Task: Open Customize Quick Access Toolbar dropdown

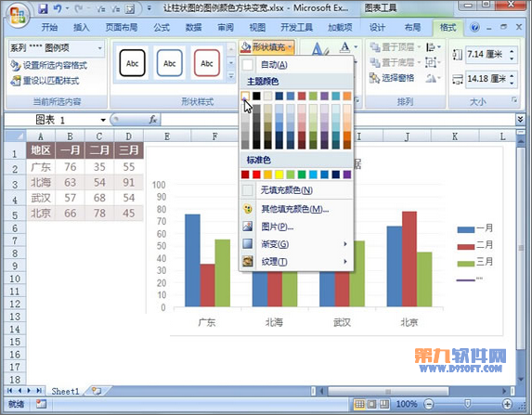Action: 149,8
